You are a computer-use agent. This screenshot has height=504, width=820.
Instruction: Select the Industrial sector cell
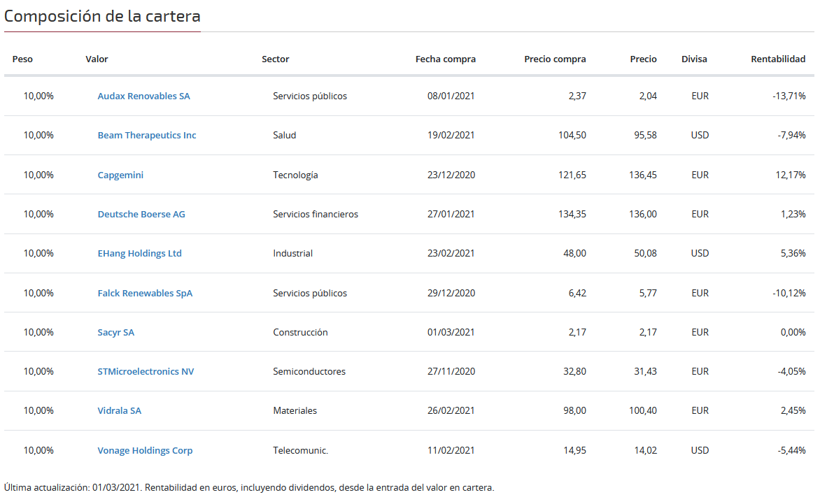click(293, 253)
